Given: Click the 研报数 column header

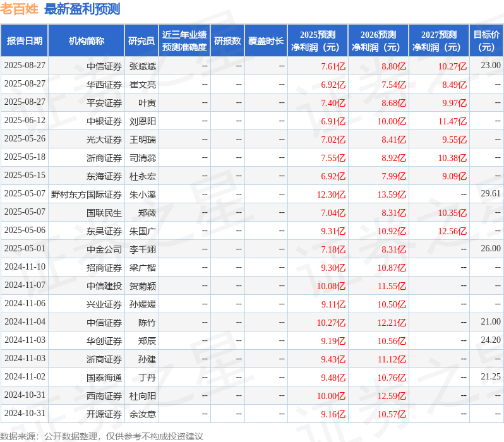Looking at the screenshot, I should pyautogui.click(x=227, y=41).
